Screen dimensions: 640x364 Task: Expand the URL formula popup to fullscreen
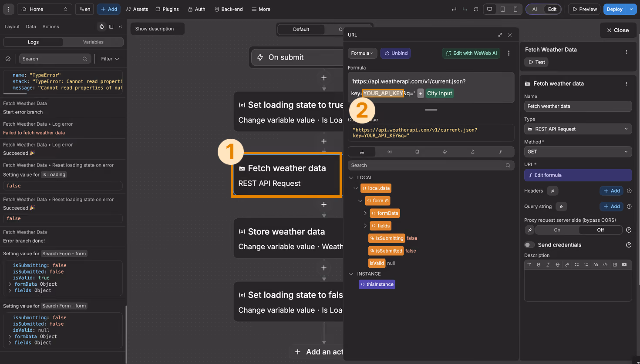[500, 35]
